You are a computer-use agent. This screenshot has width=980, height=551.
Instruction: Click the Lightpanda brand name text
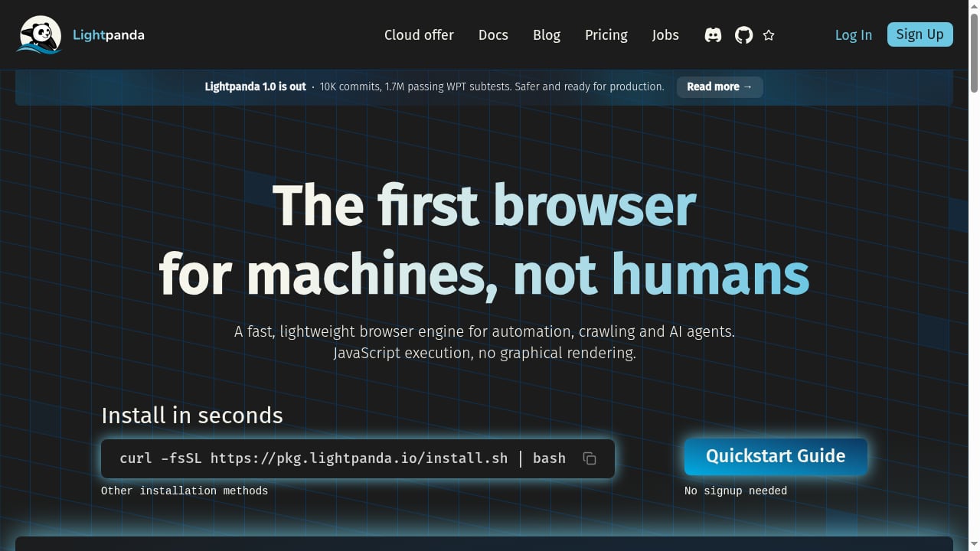(x=109, y=35)
